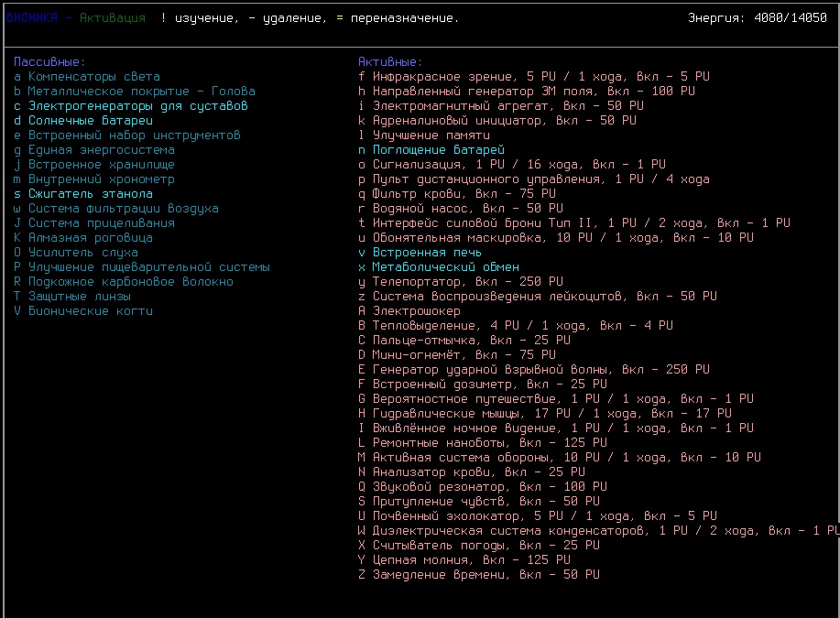Select passive bionic 'Компенсаторы света'

87,77
